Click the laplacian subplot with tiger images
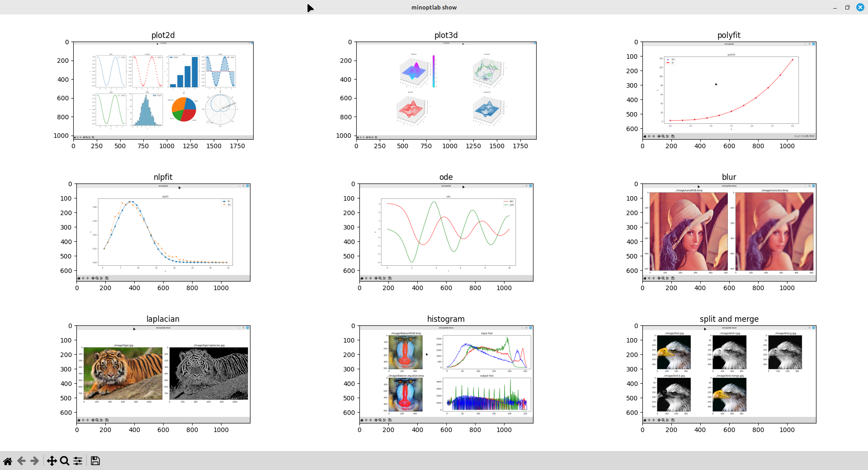 click(163, 374)
